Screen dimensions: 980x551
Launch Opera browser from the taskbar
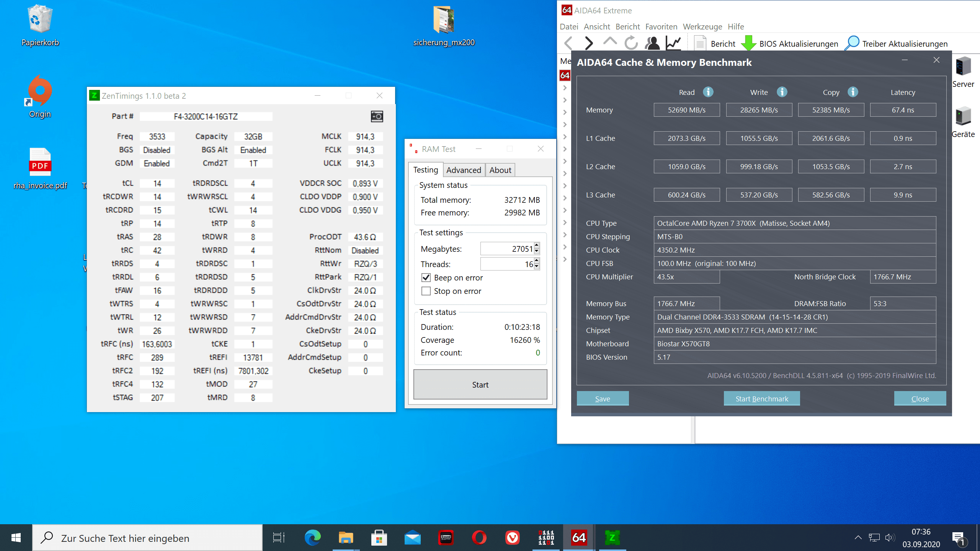pyautogui.click(x=479, y=538)
